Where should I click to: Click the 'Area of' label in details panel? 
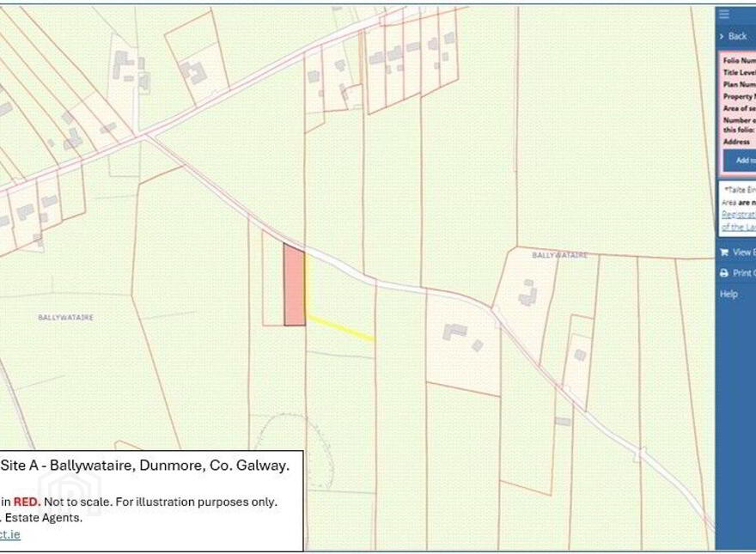tap(739, 108)
